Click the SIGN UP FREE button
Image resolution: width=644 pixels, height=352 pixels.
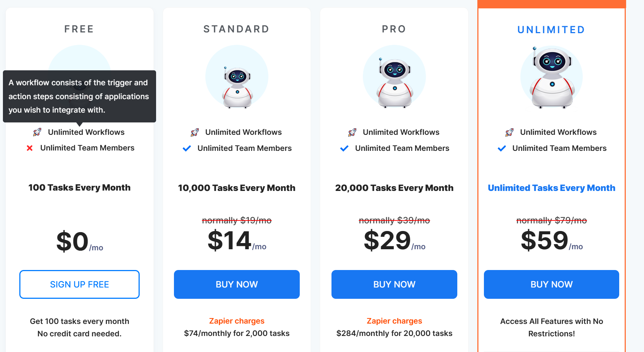(x=79, y=284)
